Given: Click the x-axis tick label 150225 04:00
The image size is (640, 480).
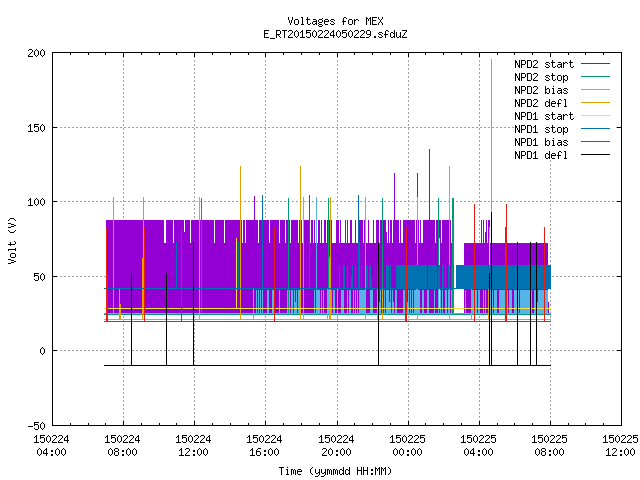Looking at the screenshot, I should [x=478, y=446].
